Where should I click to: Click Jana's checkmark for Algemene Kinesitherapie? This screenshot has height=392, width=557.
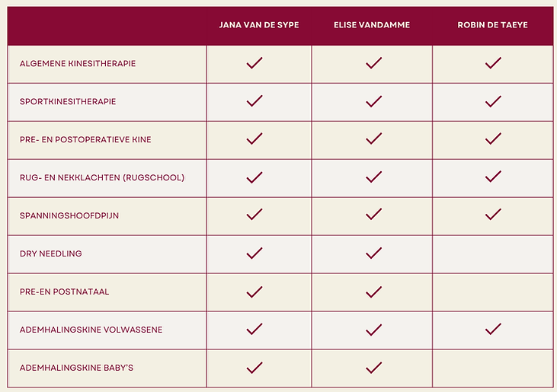pos(254,63)
